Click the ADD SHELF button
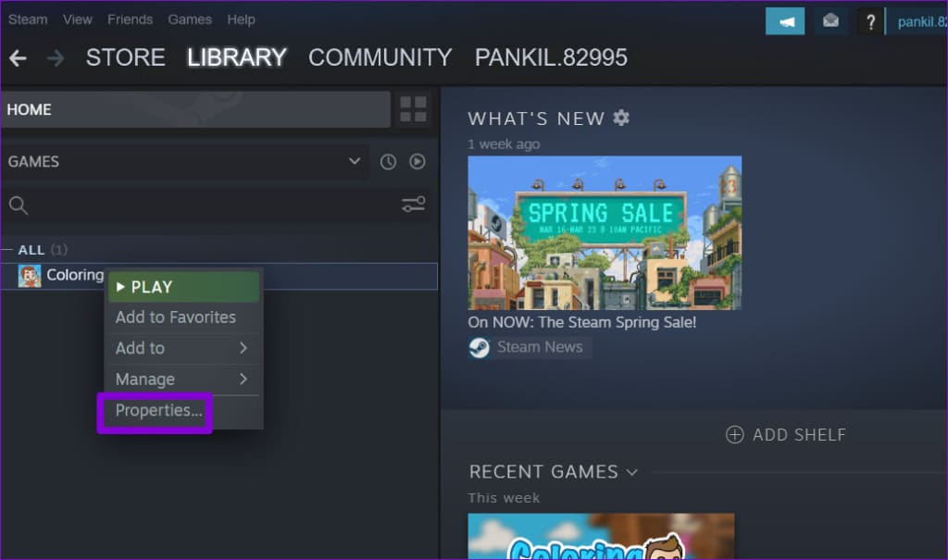This screenshot has height=560, width=948. click(x=785, y=434)
